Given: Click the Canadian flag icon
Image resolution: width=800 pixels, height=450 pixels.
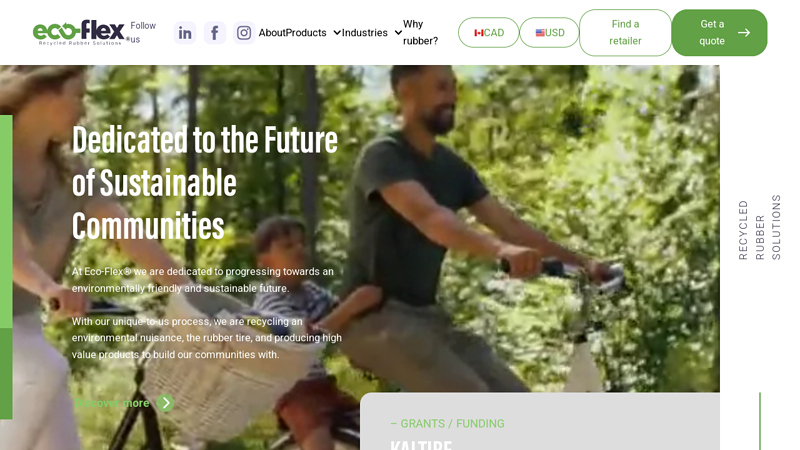Looking at the screenshot, I should tap(479, 33).
